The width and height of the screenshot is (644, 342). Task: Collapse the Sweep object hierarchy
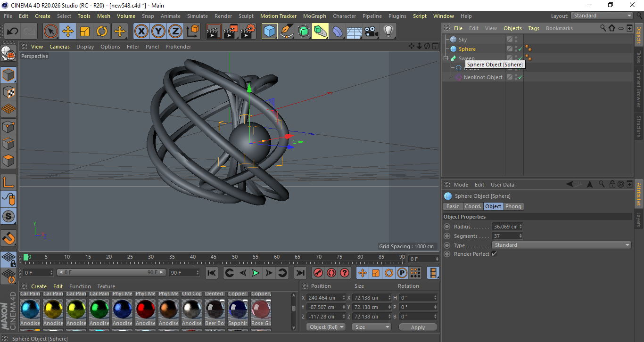point(446,58)
